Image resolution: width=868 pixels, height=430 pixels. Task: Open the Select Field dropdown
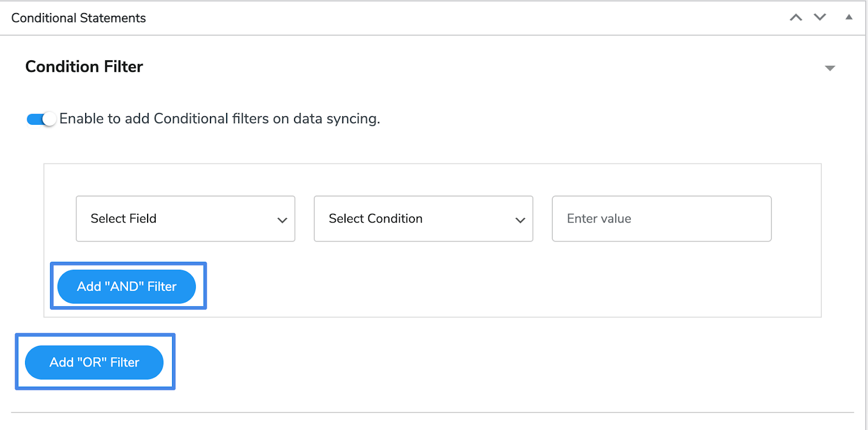[184, 219]
